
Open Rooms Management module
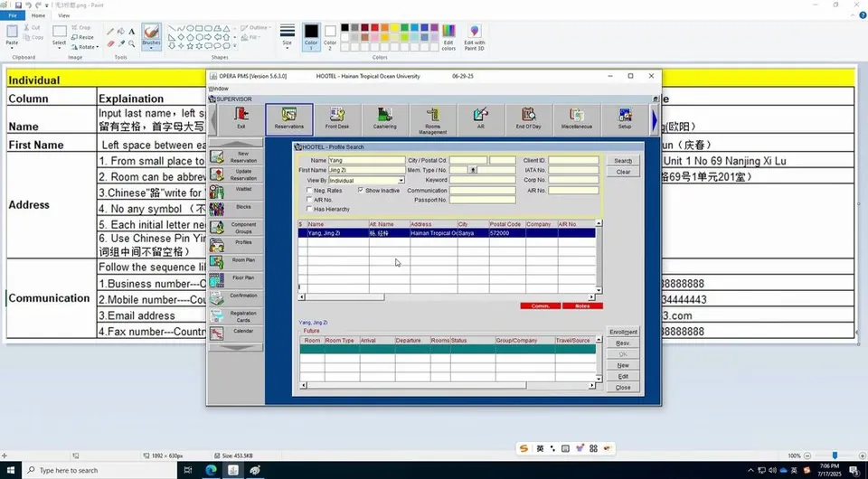pos(432,119)
